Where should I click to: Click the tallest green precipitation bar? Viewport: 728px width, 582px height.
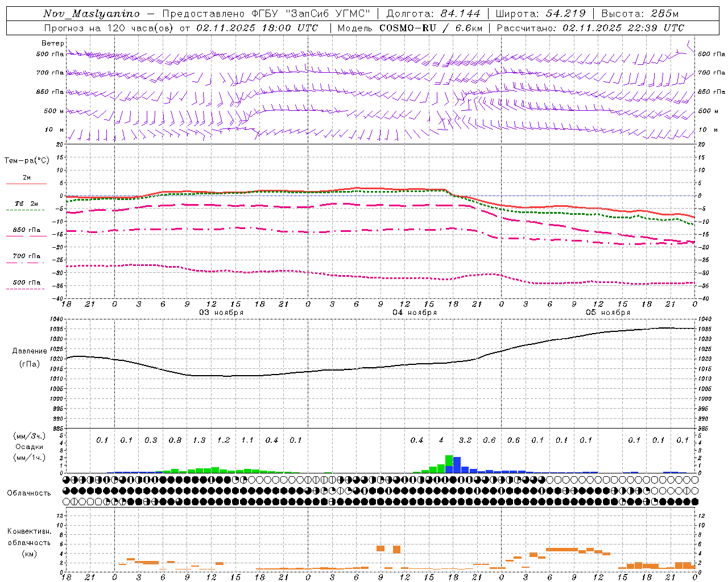click(449, 460)
